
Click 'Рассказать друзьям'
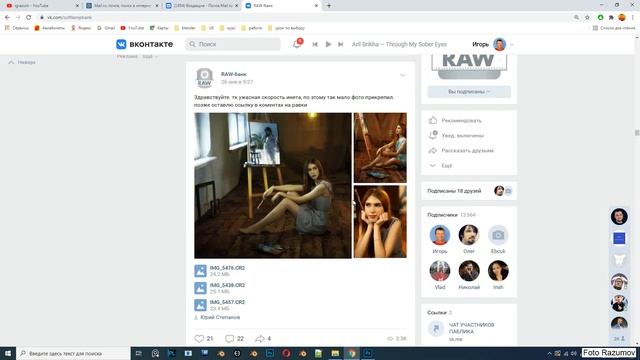tap(468, 151)
